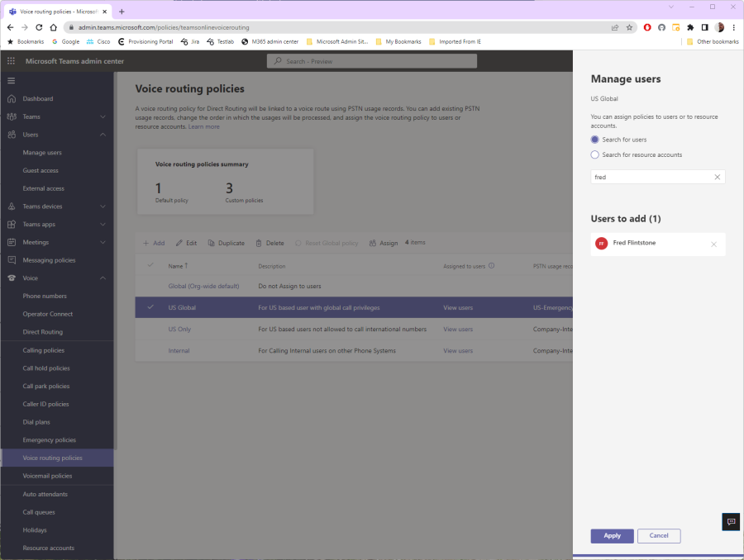Click Assign in the policies toolbar
The image size is (744, 560).
pyautogui.click(x=384, y=244)
